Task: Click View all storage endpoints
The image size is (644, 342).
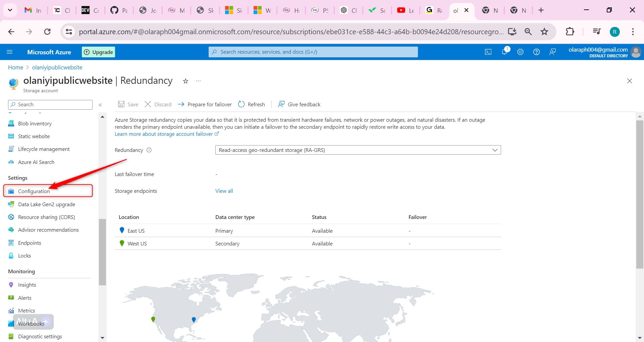Action: [224, 191]
